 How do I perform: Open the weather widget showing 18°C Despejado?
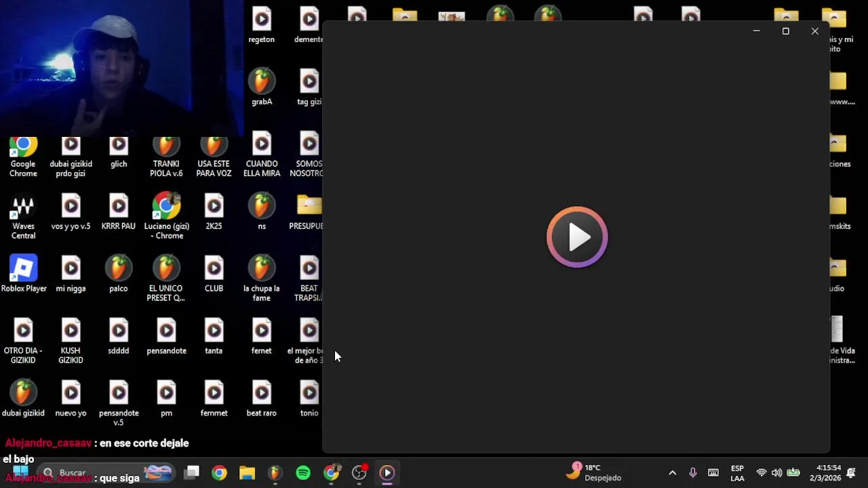point(594,472)
